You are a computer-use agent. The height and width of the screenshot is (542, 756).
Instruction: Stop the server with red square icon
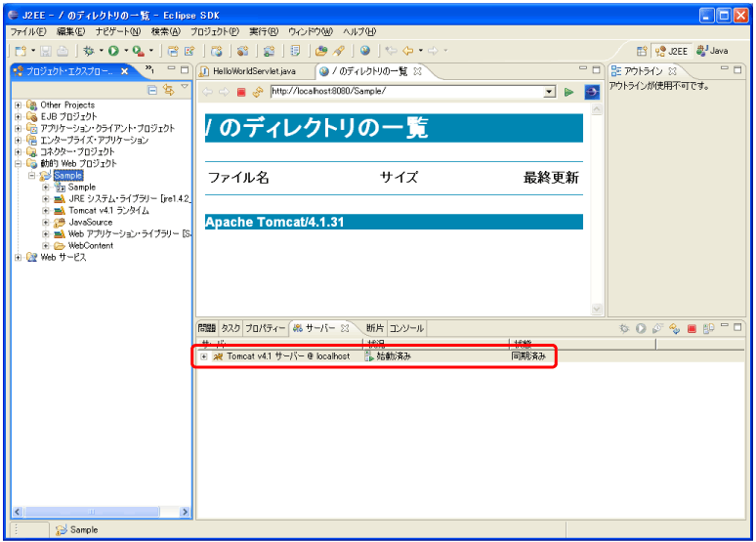tap(691, 329)
